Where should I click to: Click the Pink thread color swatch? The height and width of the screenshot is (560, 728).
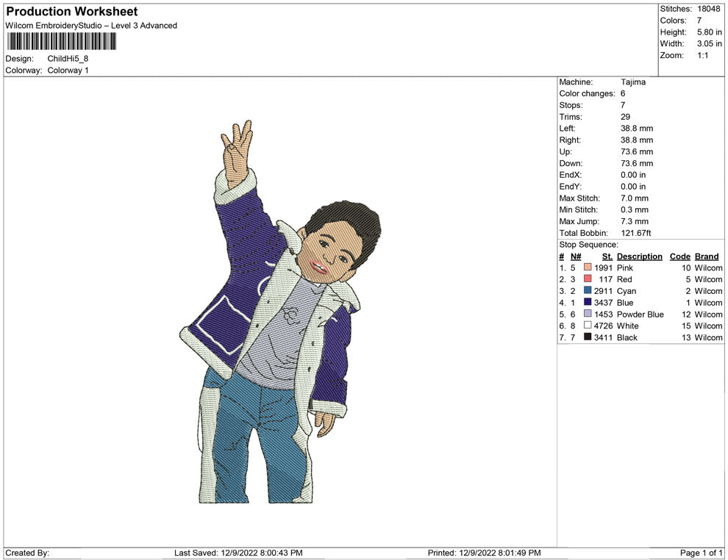pyautogui.click(x=588, y=268)
